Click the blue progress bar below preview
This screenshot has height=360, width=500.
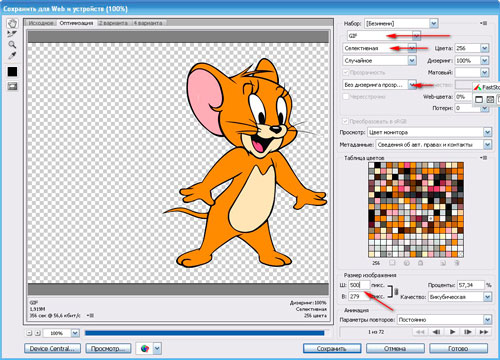pos(204,333)
